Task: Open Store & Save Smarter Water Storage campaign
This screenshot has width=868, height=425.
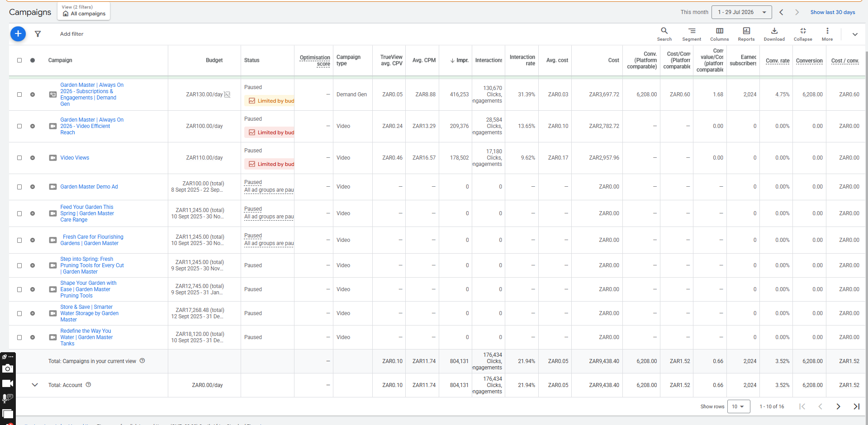Action: 90,313
